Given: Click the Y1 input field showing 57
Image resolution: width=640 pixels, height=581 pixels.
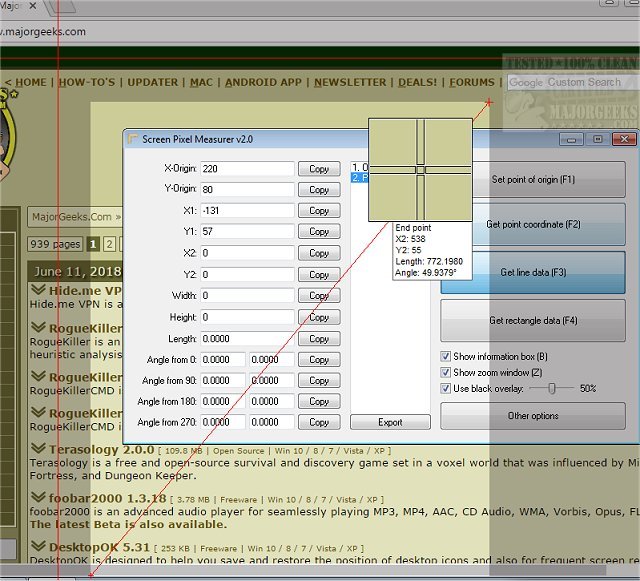Looking at the screenshot, I should coord(247,232).
